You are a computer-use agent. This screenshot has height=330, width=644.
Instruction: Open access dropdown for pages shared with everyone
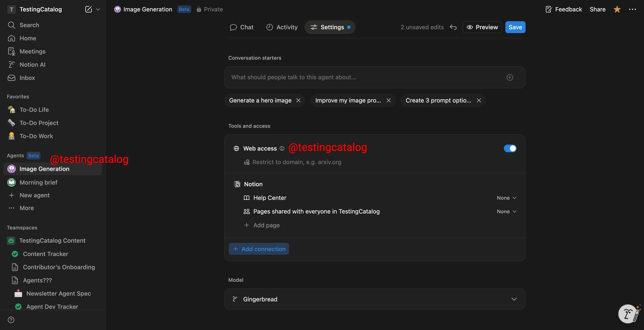506,211
